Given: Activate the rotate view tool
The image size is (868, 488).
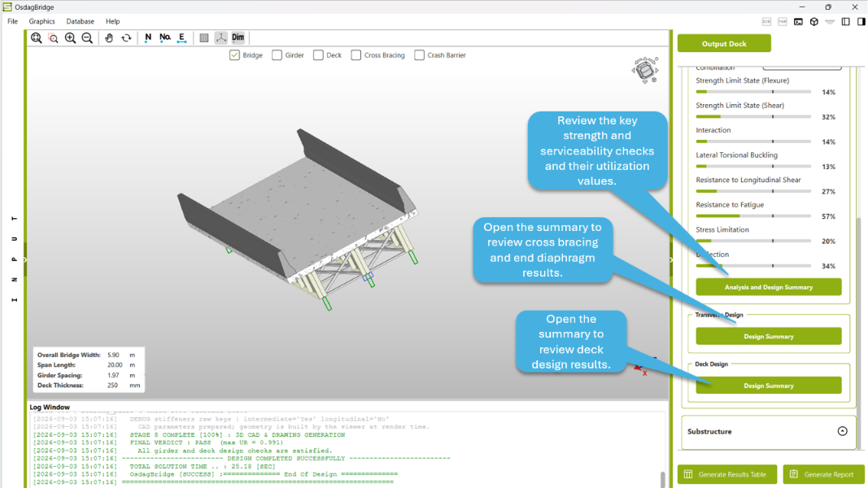Looking at the screenshot, I should [x=126, y=37].
